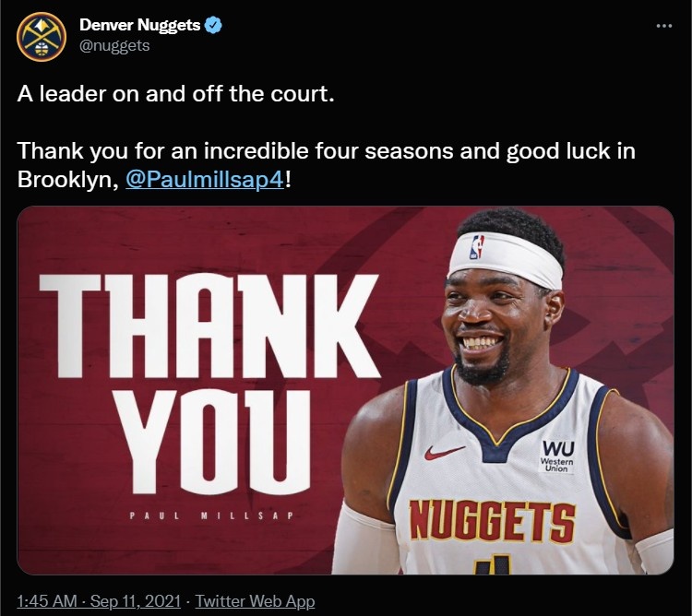
Task: Open the Denver Nuggets profile avatar
Action: pos(42,37)
